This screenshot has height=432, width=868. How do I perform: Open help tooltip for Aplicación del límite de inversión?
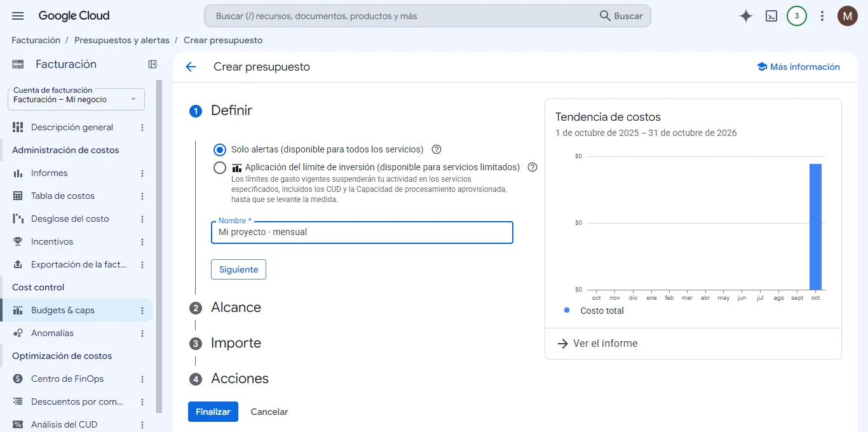coord(532,168)
